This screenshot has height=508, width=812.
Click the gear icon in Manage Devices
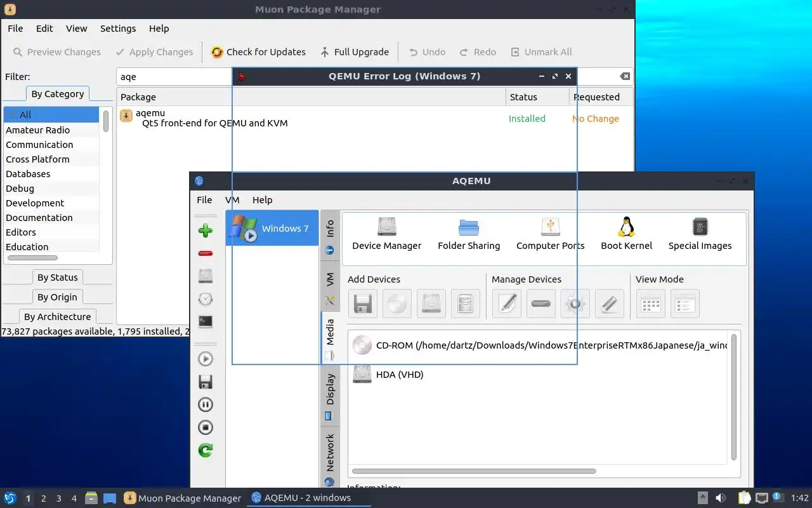(575, 304)
